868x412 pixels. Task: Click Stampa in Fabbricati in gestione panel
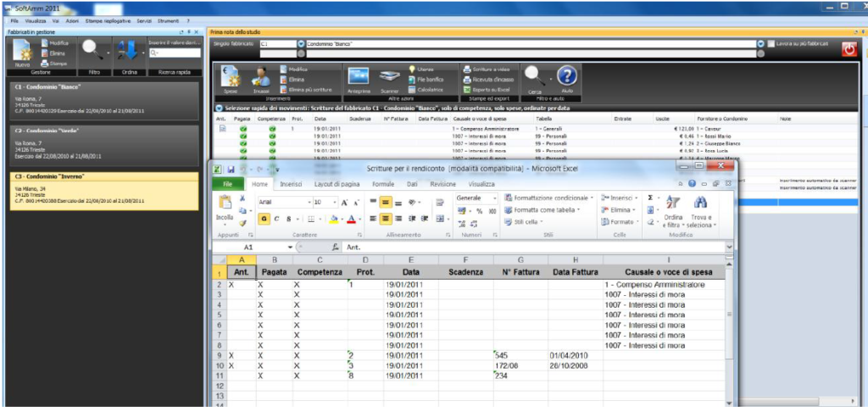pos(54,63)
